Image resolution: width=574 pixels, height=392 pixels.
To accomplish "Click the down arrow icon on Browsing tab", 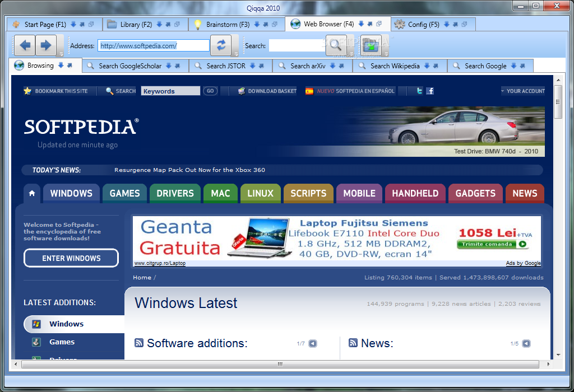I will pyautogui.click(x=61, y=65).
